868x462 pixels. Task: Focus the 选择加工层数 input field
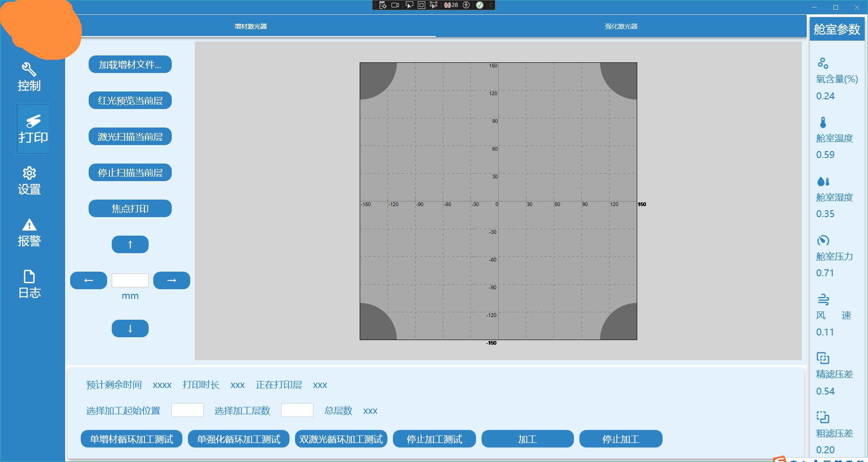click(297, 410)
